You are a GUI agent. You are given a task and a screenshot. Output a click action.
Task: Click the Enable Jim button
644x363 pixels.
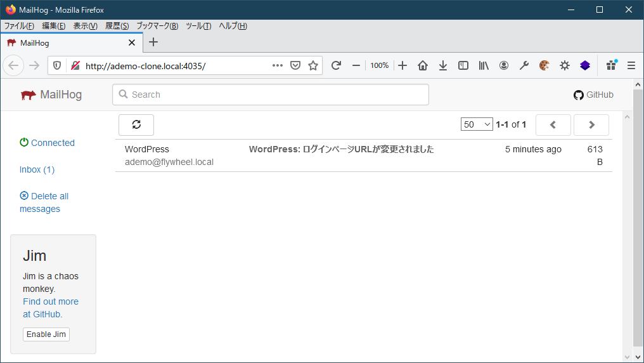pyautogui.click(x=46, y=334)
